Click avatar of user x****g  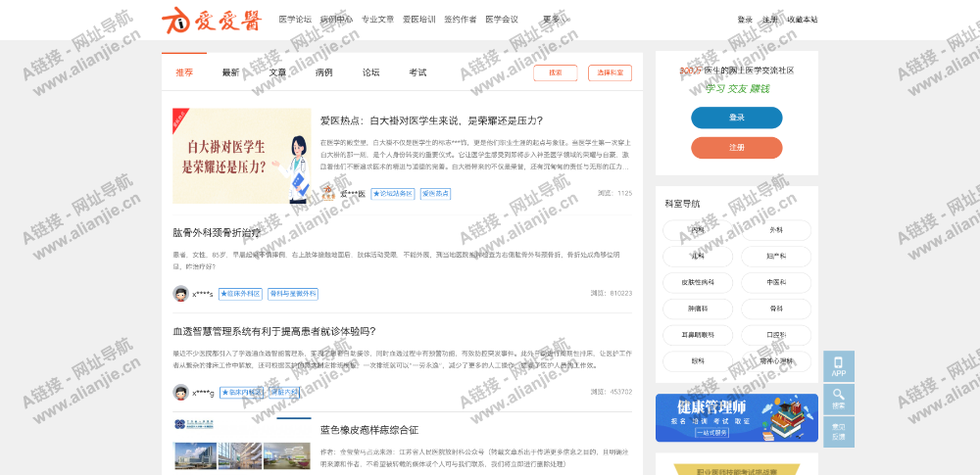pos(180,393)
